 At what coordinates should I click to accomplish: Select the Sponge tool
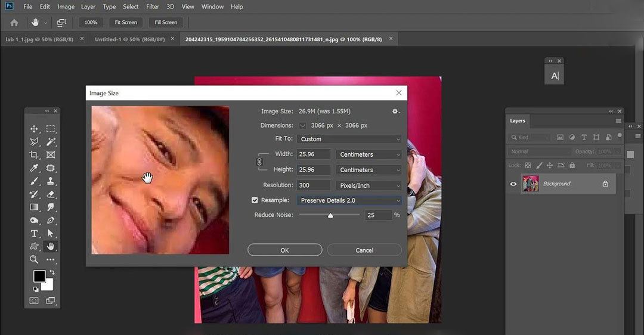34,221
